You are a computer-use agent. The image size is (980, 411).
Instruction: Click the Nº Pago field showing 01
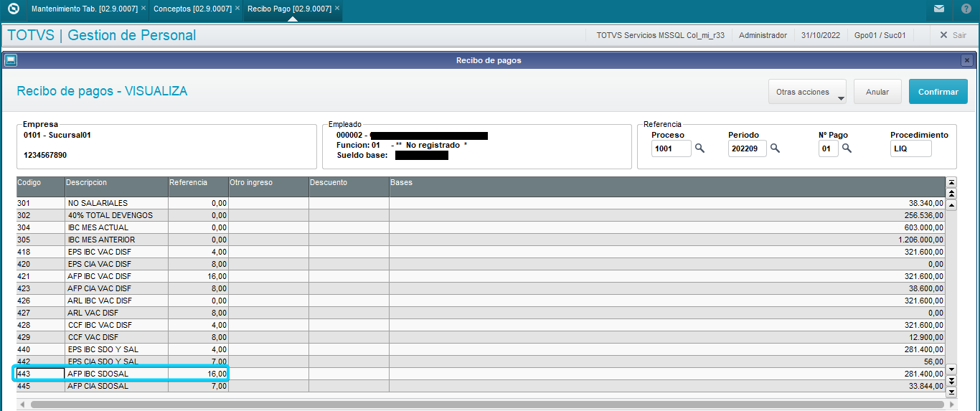[828, 148]
